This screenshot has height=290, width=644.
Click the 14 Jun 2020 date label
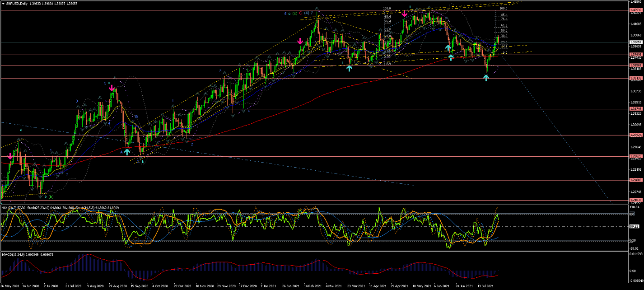[x=32, y=286]
